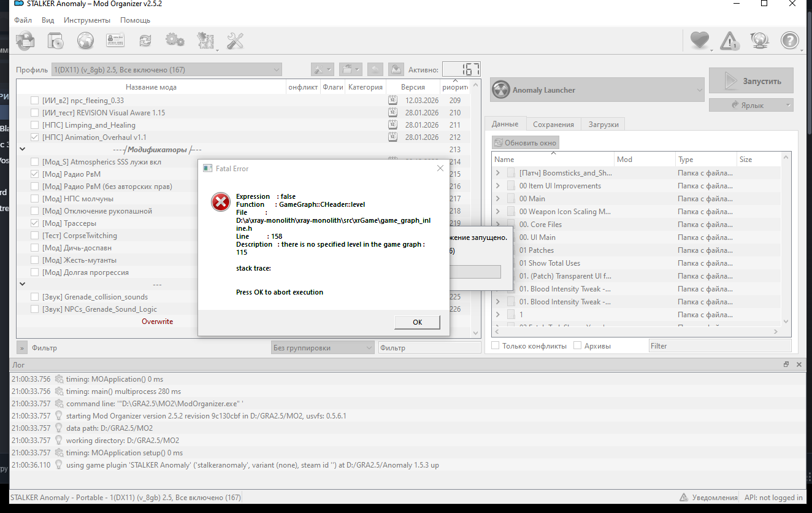This screenshot has width=812, height=513.
Task: Click the Уведомления warning icon in status bar
Action: [x=683, y=498]
